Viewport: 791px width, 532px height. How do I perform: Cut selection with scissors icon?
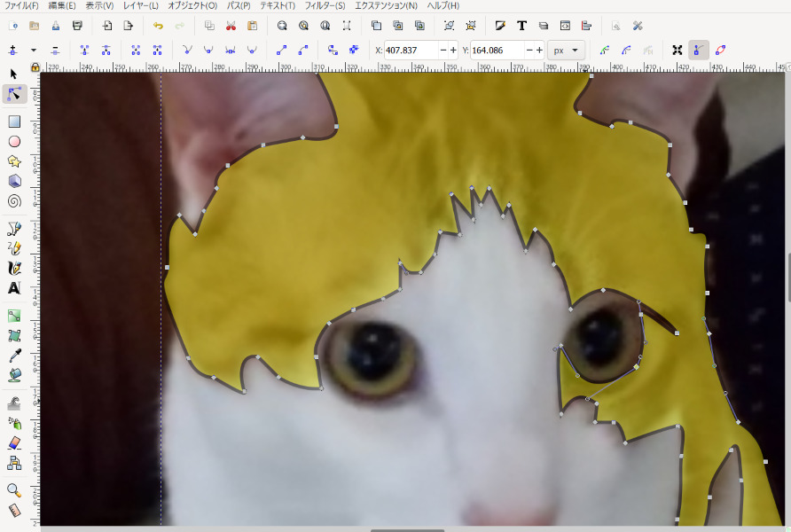(231, 26)
